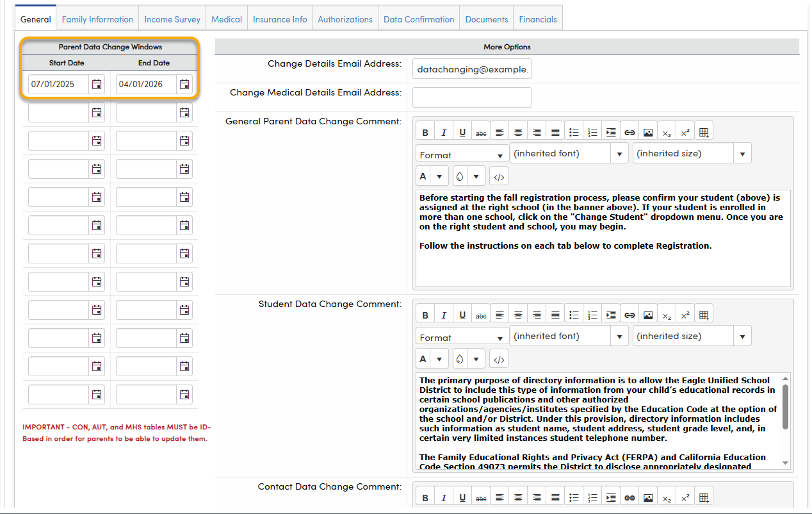Insert hyperlink in General Parent comment editor

pos(629,132)
